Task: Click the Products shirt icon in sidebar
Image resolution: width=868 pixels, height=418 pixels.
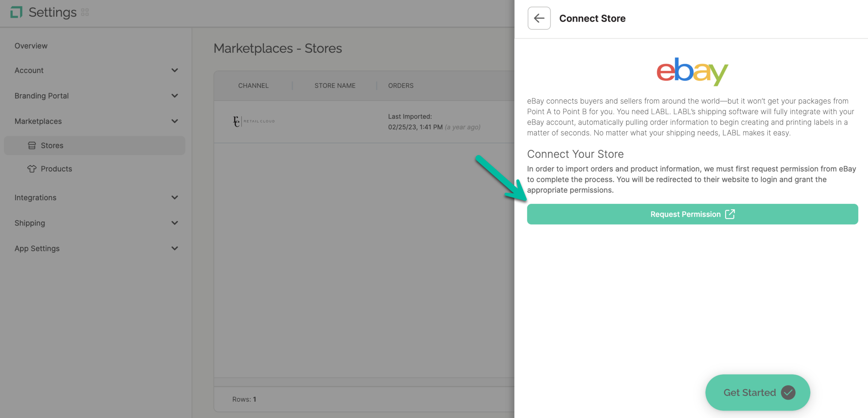Action: [x=32, y=169]
